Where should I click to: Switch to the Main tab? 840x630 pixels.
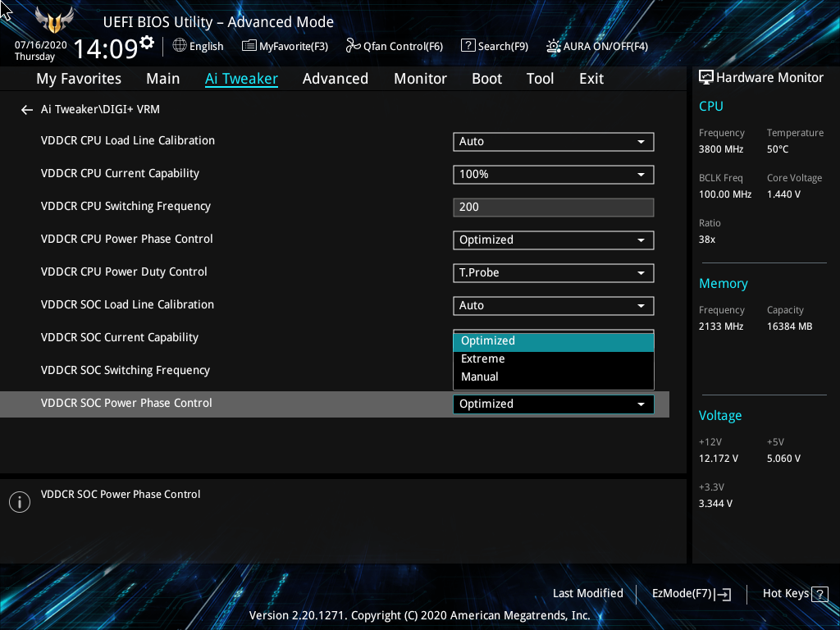[163, 79]
